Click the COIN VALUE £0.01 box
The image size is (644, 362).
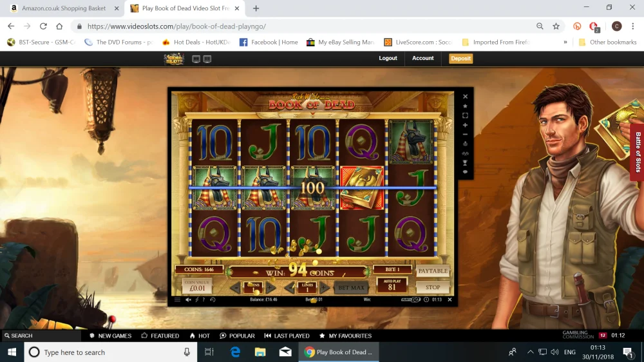point(197,285)
